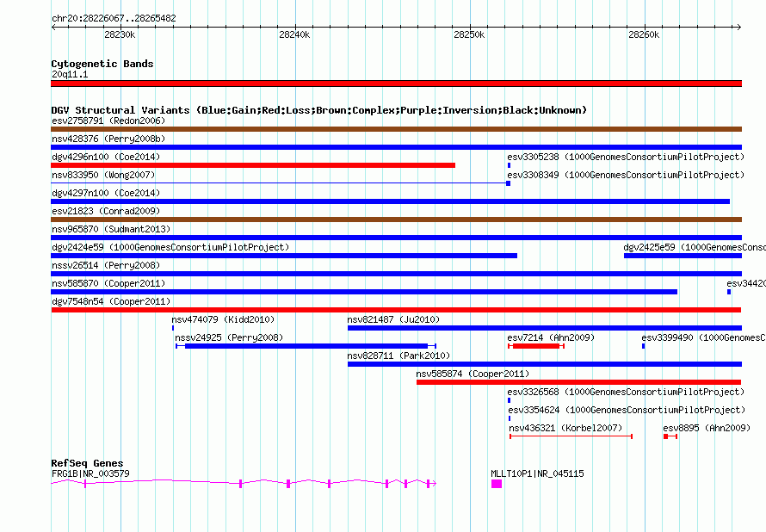Click the nsv436321 (Korbel2007) label
Screen dimensions: 766x532
(x=565, y=428)
